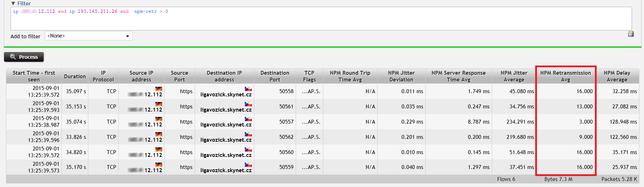Click the save filter icon right of filter box
Screen dimensions: 644x187
(x=631, y=34)
